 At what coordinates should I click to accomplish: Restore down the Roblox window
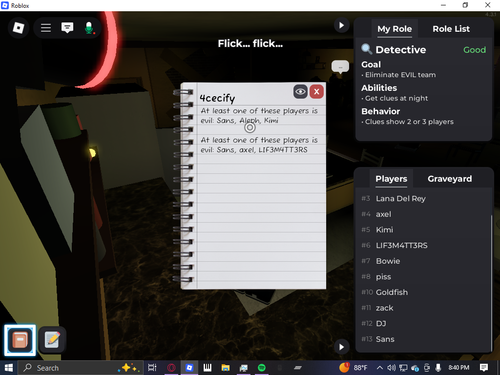tap(465, 5)
